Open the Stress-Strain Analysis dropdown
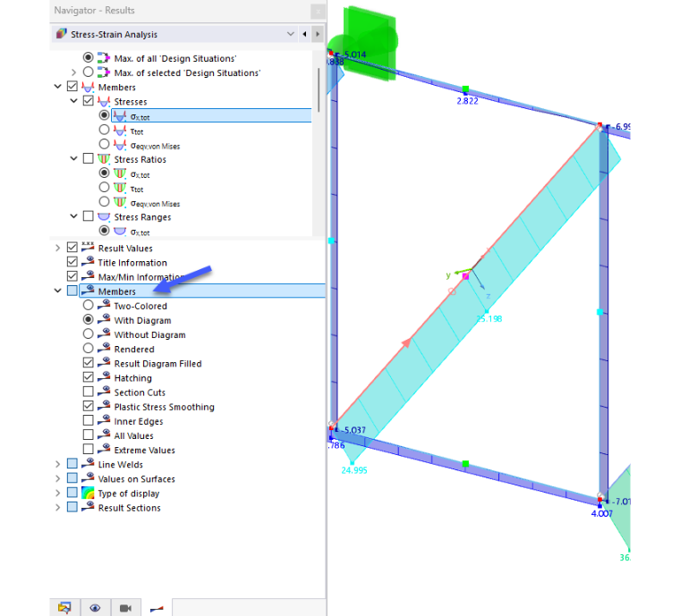Viewport: 680px width, 616px height. click(290, 34)
